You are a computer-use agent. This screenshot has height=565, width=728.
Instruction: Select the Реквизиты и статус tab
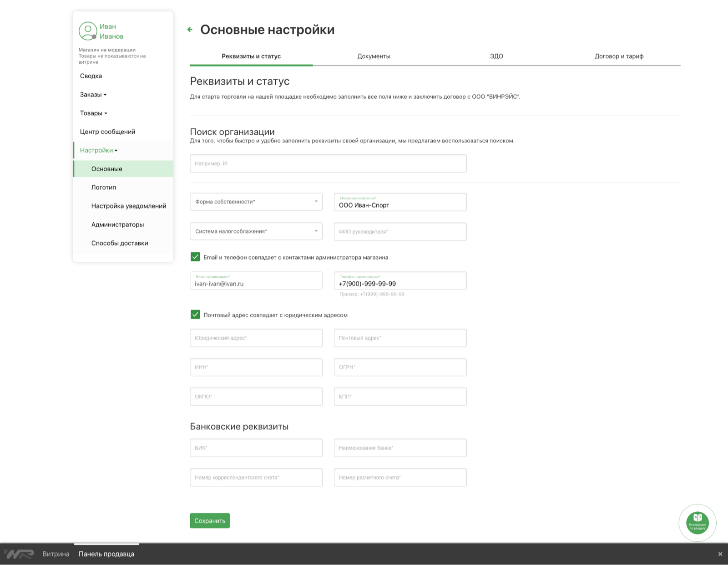tap(251, 56)
